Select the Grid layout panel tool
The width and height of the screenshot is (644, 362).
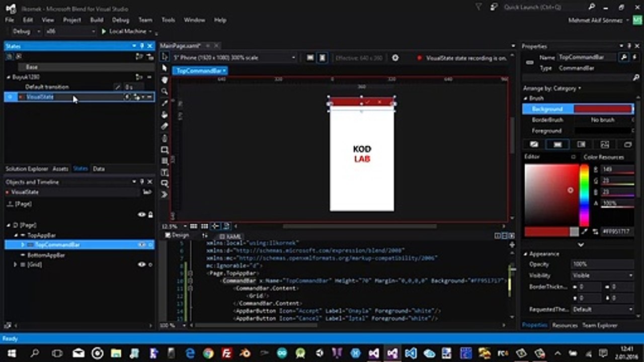[x=165, y=161]
